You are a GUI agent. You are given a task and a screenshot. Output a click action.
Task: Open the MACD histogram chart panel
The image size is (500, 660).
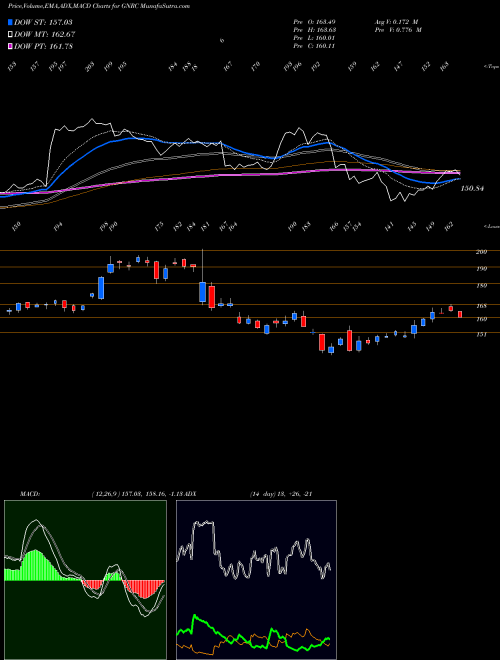(x=85, y=580)
